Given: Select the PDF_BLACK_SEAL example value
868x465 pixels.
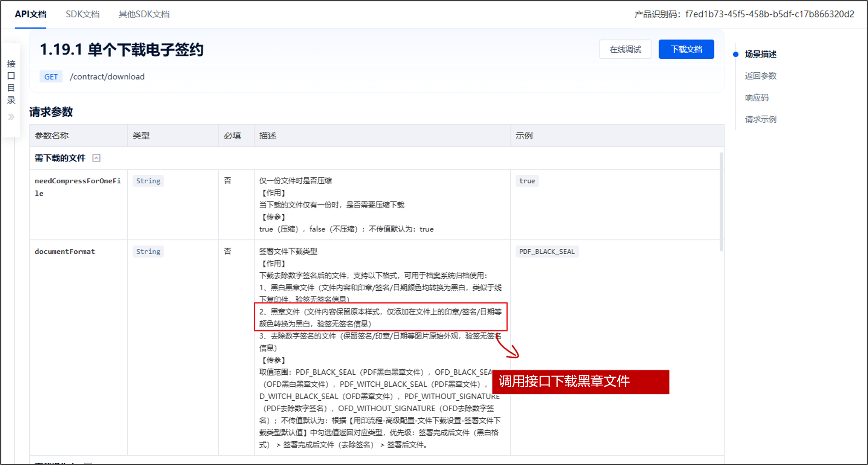Looking at the screenshot, I should click(x=546, y=252).
